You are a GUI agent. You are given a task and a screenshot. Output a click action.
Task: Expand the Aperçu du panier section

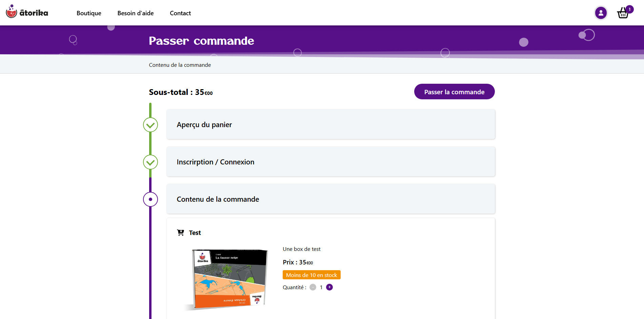[x=330, y=124]
